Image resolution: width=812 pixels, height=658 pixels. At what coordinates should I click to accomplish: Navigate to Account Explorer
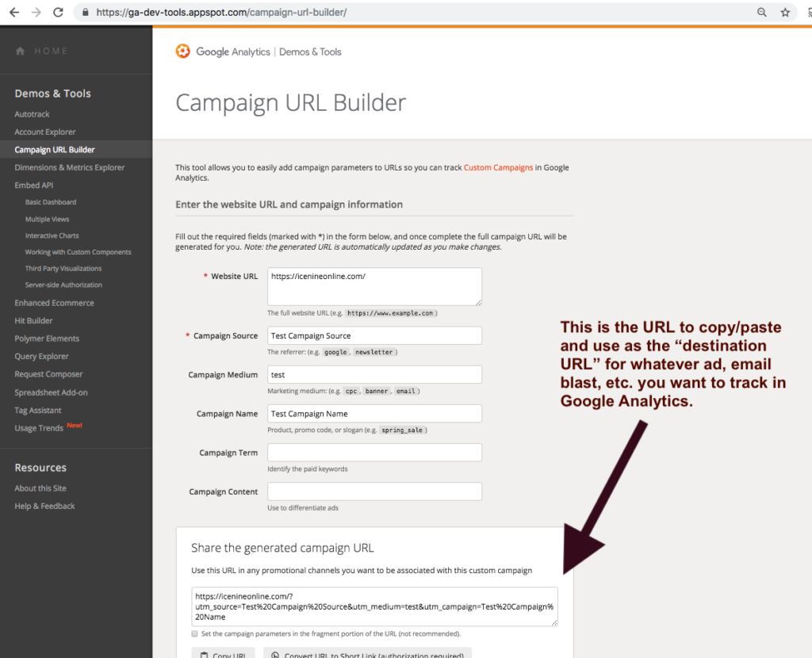45,132
